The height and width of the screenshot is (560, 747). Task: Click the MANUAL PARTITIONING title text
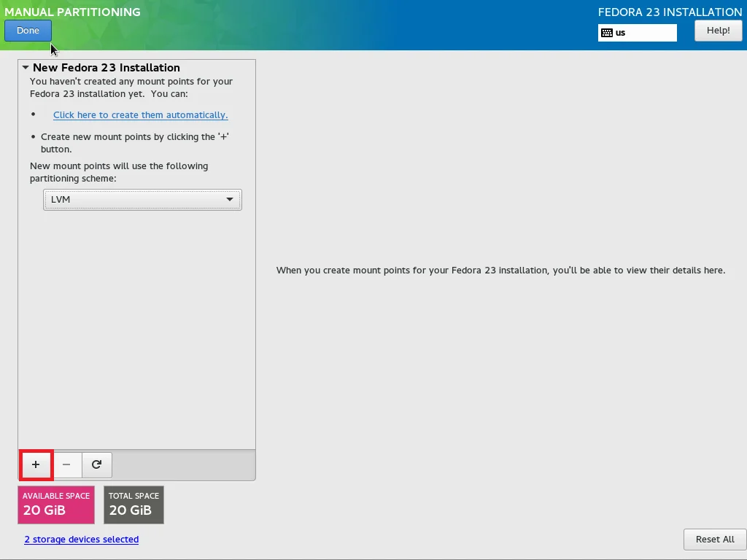tap(72, 12)
